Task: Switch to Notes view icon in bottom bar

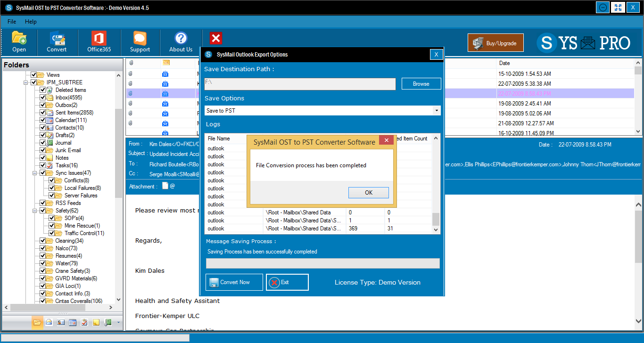Action: [x=96, y=322]
